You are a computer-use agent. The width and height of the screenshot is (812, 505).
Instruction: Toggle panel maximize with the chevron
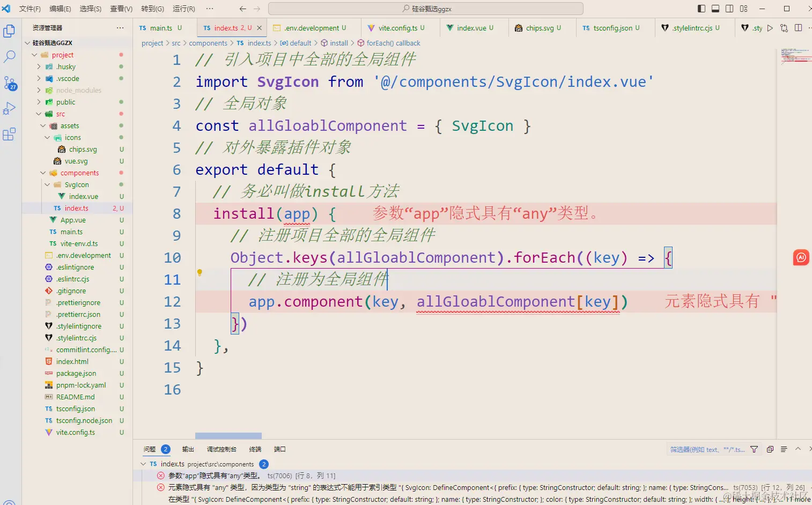pos(798,449)
